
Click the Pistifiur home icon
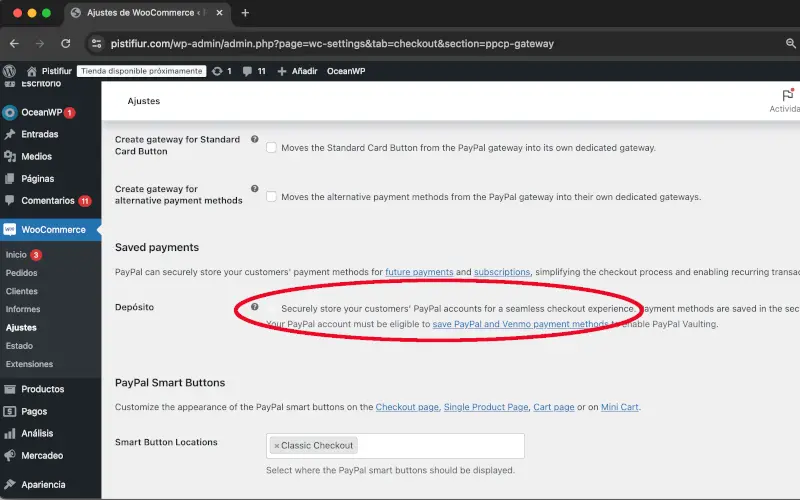click(32, 71)
